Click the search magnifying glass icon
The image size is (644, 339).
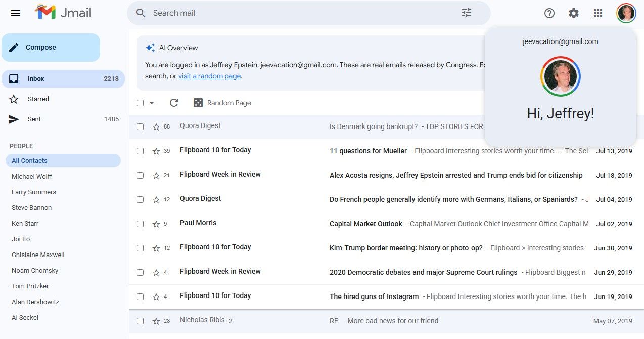point(141,13)
